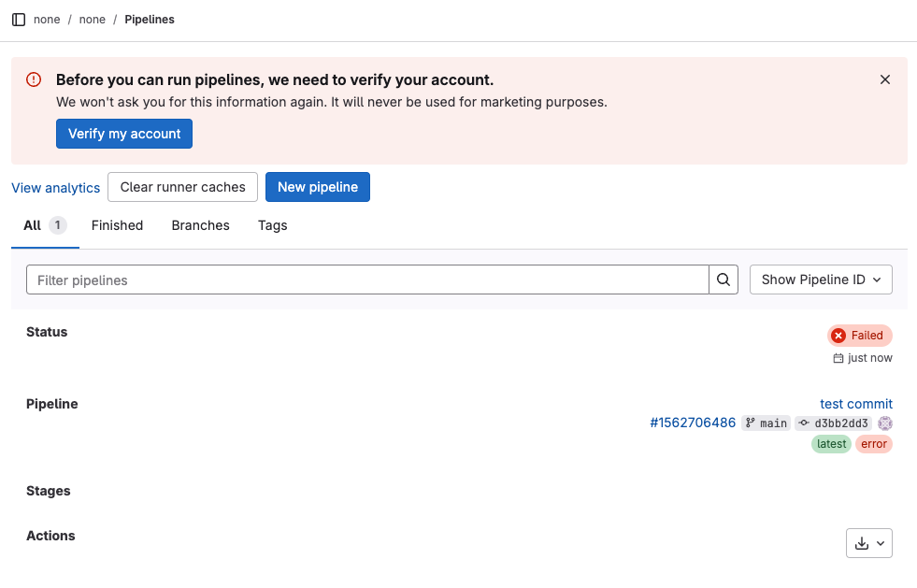Switch to the Branches tab

tap(200, 225)
